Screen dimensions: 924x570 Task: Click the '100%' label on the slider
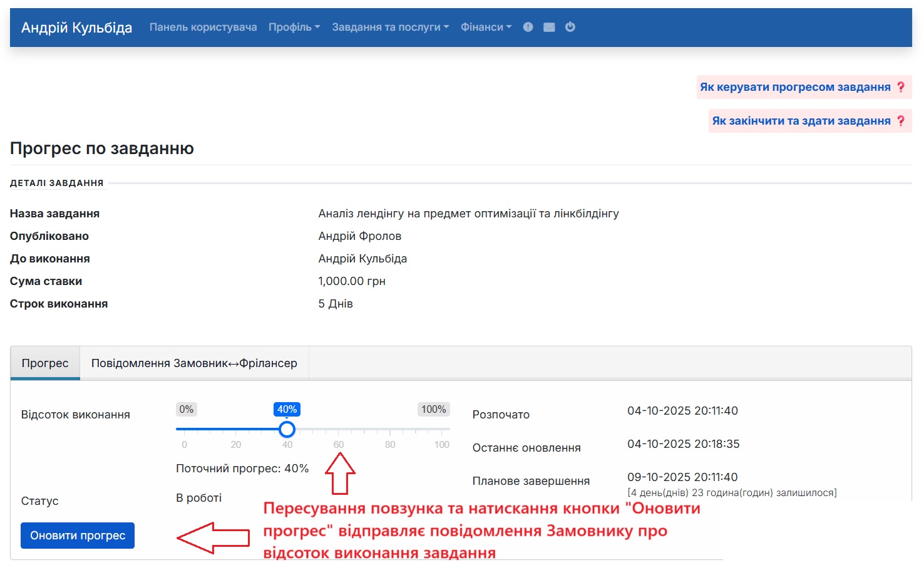433,409
